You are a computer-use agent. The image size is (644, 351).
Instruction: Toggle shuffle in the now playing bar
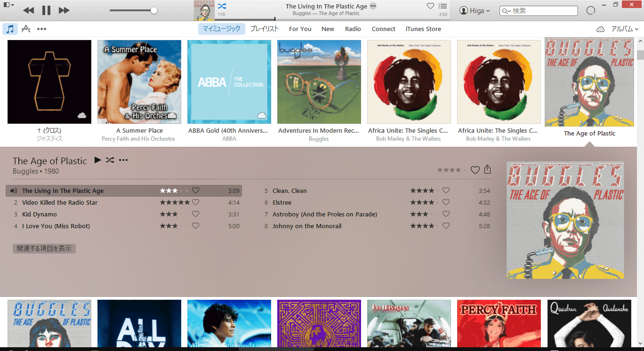click(222, 6)
